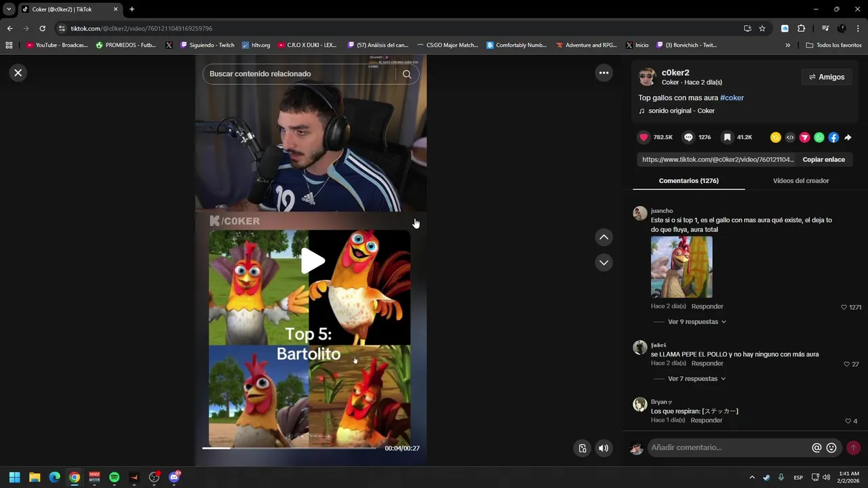This screenshot has width=868, height=488.
Task: Click the 'Añadir comentario...' input field
Action: click(x=728, y=447)
